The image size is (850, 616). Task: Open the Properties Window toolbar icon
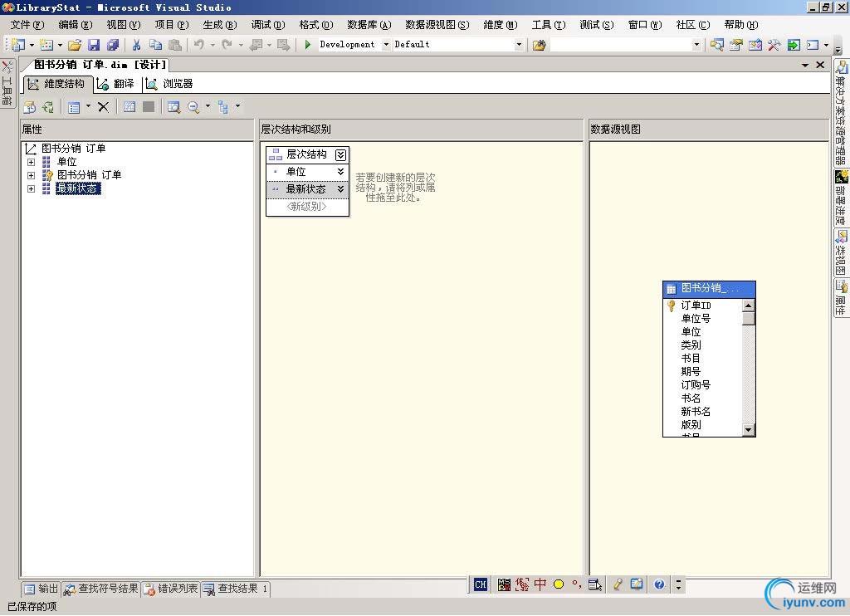click(736, 45)
